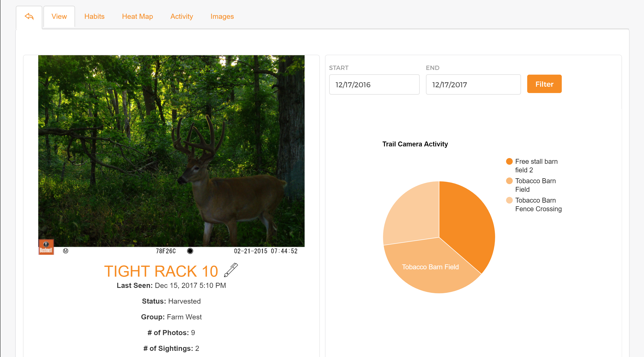Click the END date input field
This screenshot has width=644, height=357.
473,84
